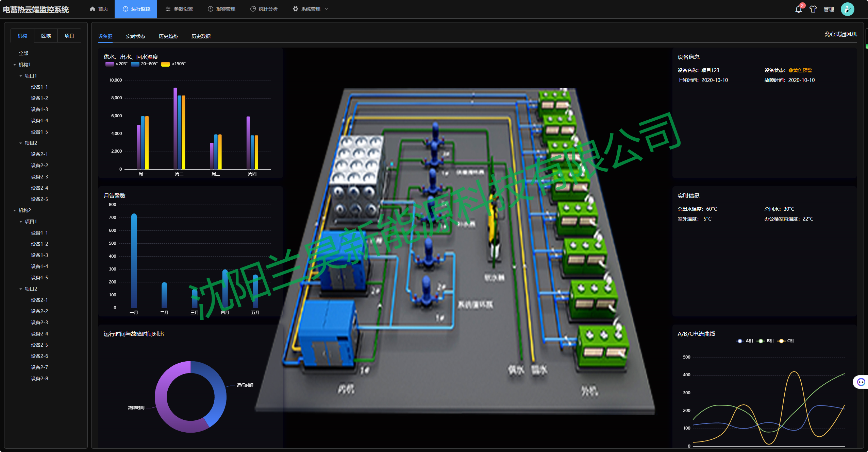This screenshot has height=452, width=868.
Task: Open the floating chatbot assistant icon
Action: 861,382
